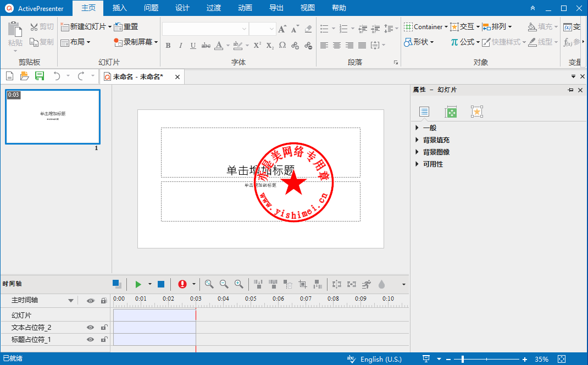Switch to the 过渡 ribbon tab
This screenshot has height=365, width=588.
[x=214, y=8]
